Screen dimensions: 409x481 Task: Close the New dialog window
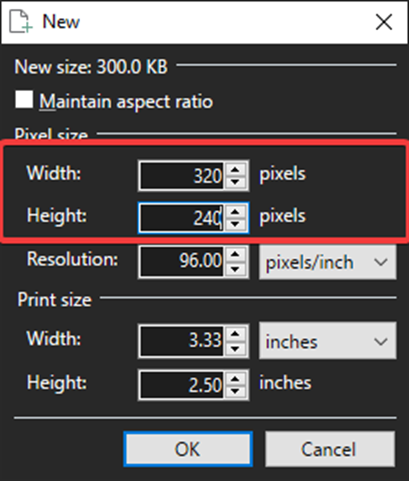384,22
